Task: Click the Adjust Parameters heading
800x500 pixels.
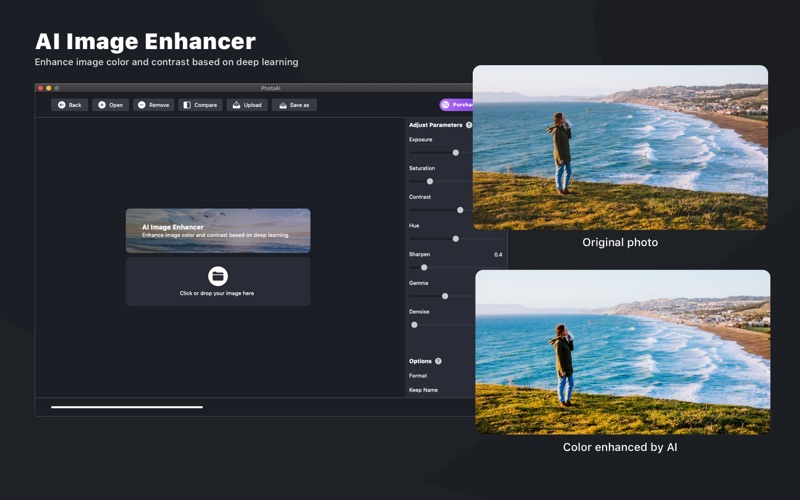Action: click(436, 125)
